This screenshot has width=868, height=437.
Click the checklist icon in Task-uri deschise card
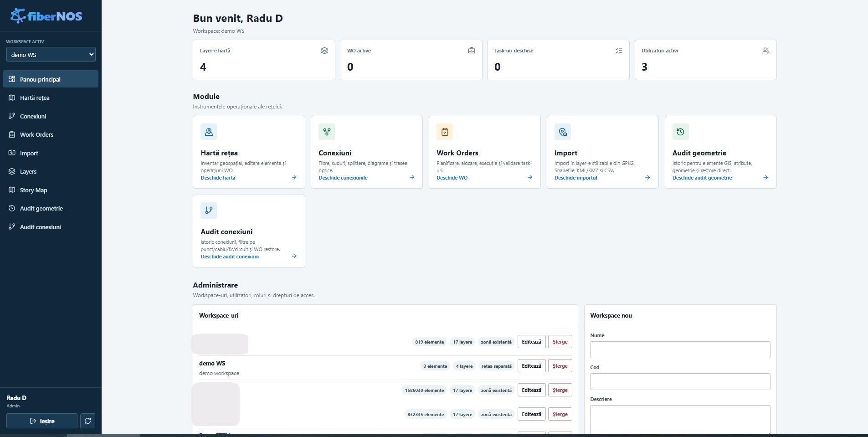tap(619, 51)
